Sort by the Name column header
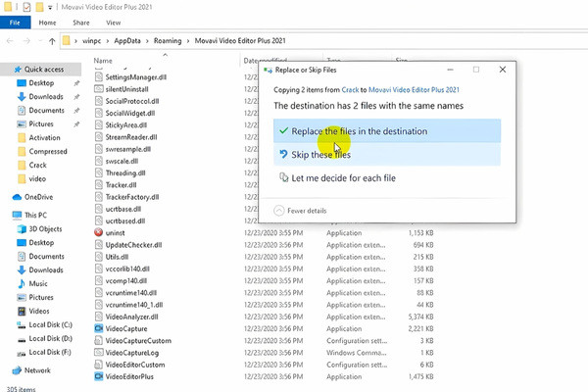Image resolution: width=588 pixels, height=392 pixels. click(x=103, y=61)
